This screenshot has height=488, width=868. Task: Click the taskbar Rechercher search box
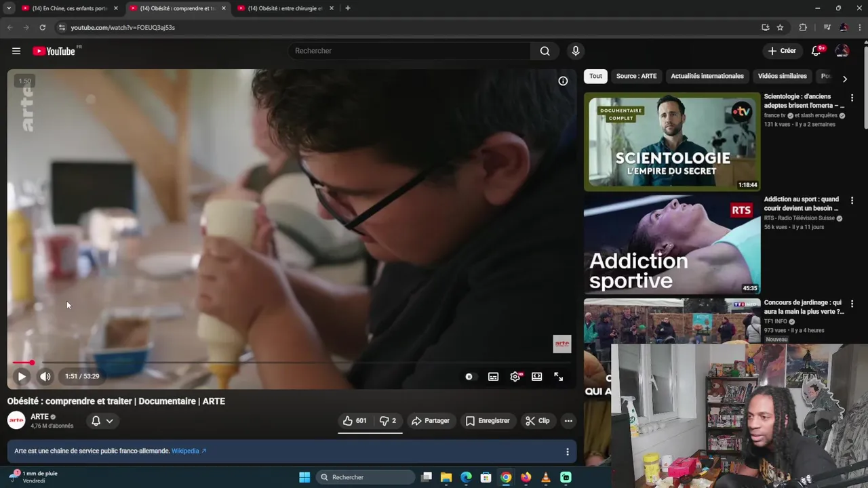tap(365, 477)
